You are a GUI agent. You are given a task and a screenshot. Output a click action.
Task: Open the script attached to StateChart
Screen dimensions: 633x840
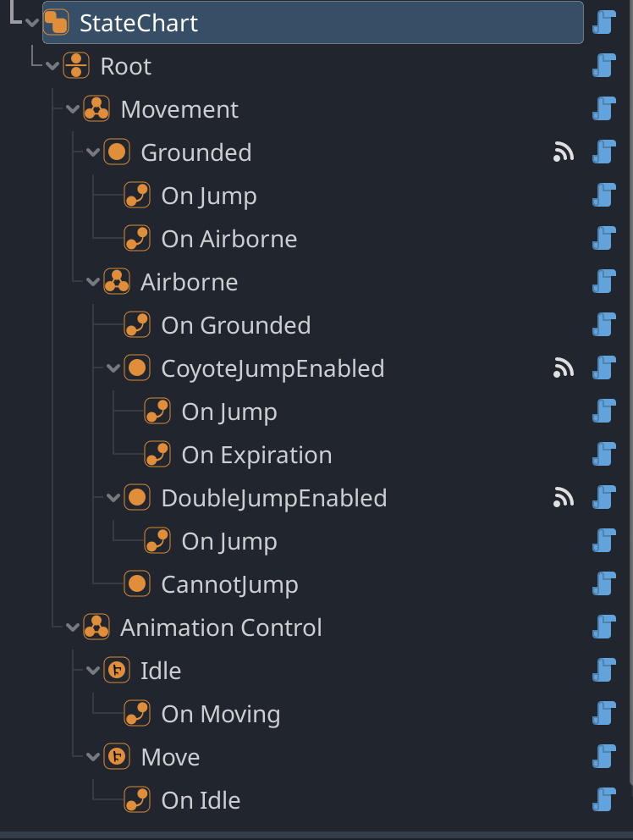(604, 23)
